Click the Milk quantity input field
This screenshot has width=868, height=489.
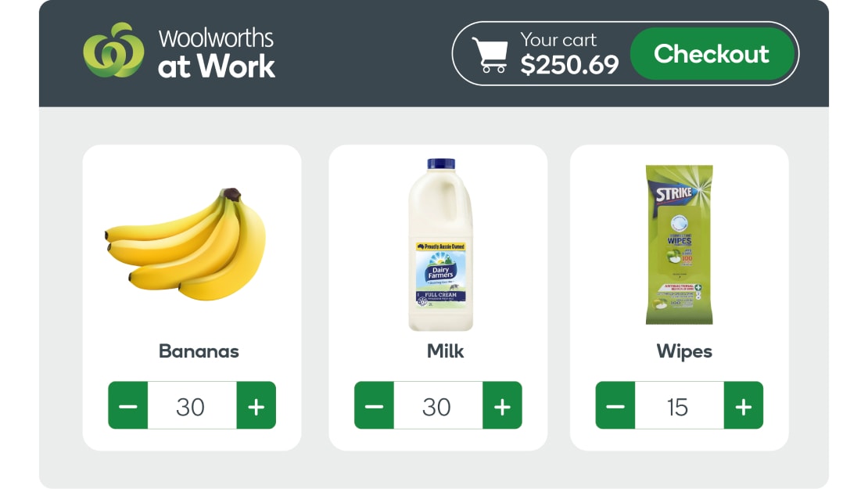pos(438,406)
